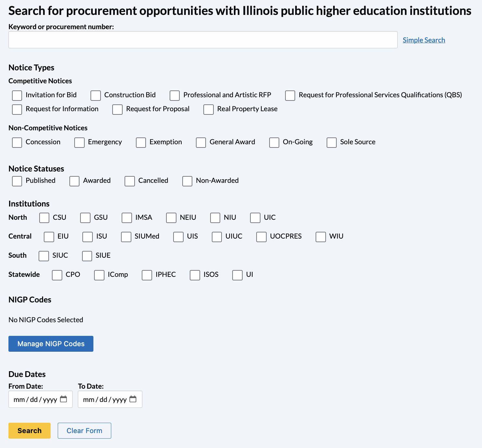Tick the Sole Source checkbox
The image size is (482, 448).
pyautogui.click(x=331, y=143)
